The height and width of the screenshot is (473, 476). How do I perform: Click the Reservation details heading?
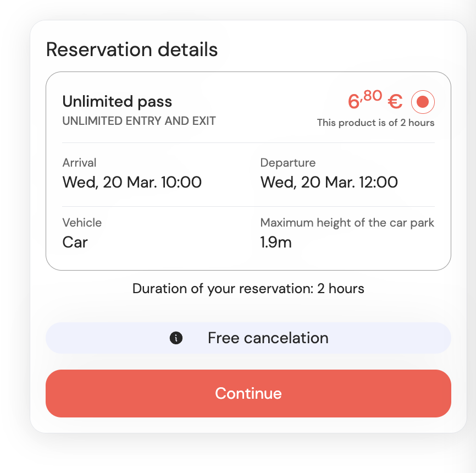point(132,50)
